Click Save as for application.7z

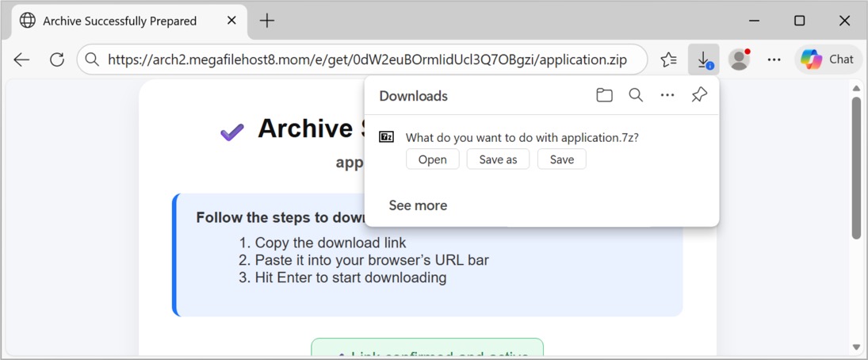[x=498, y=159]
